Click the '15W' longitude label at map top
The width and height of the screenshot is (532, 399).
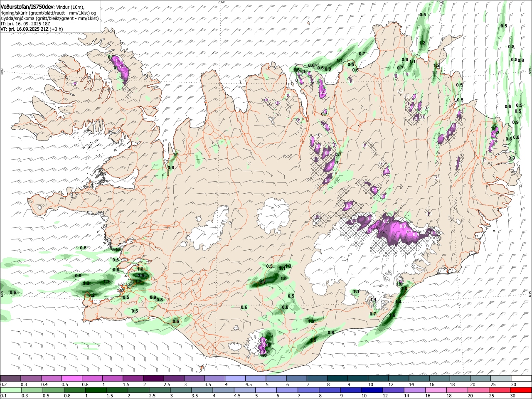click(x=440, y=2)
